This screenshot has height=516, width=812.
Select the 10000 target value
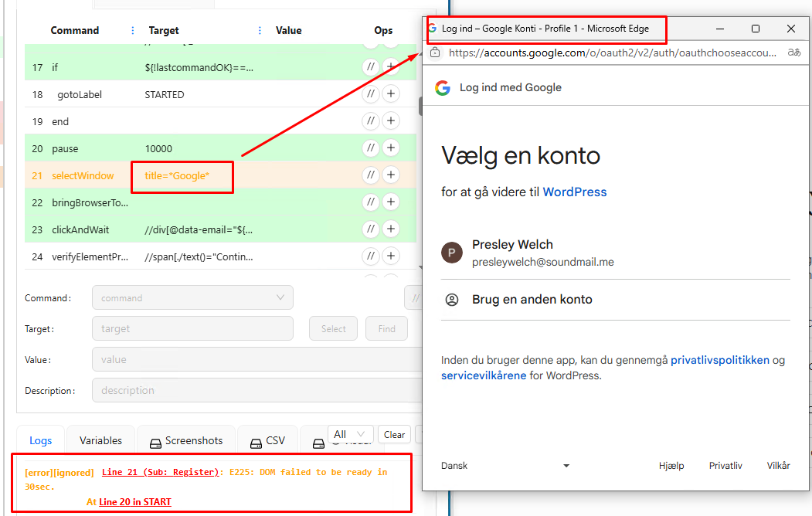pyautogui.click(x=158, y=149)
